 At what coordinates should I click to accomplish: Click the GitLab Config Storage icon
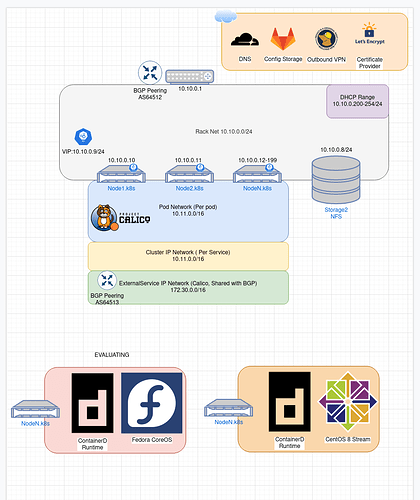[x=283, y=39]
